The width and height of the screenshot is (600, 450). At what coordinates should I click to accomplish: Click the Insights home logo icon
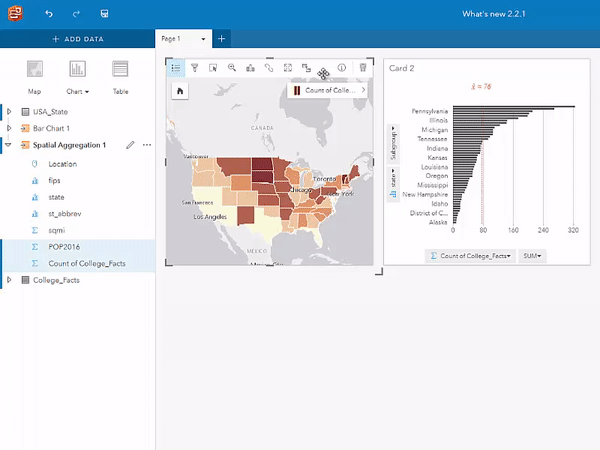coord(15,13)
